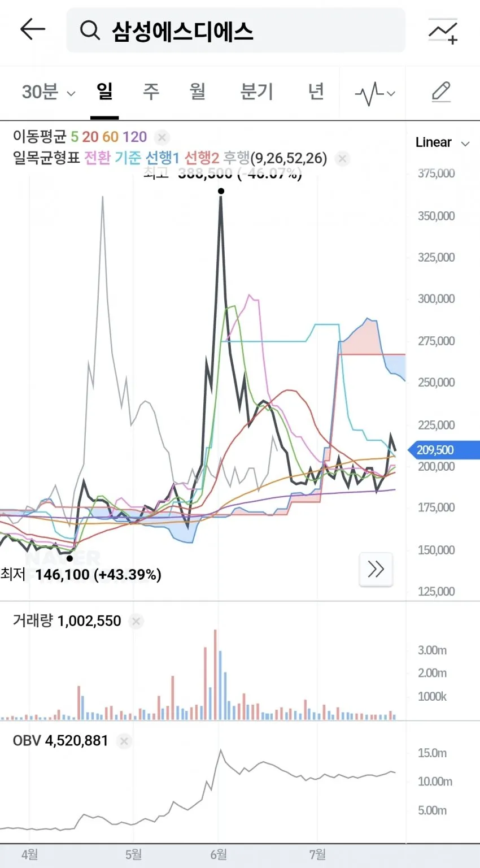
Task: Click the 전환 line legend label
Action: (98, 158)
